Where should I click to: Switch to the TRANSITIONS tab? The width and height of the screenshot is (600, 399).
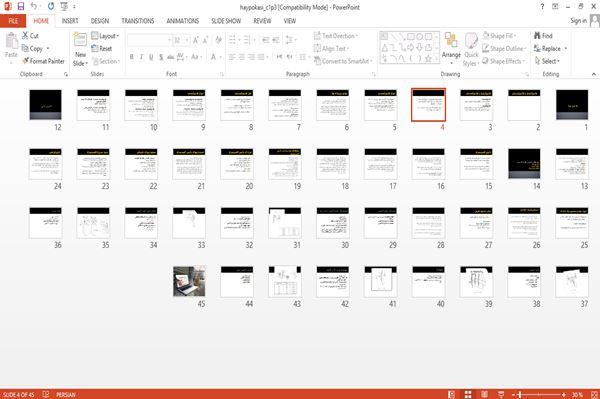[138, 21]
